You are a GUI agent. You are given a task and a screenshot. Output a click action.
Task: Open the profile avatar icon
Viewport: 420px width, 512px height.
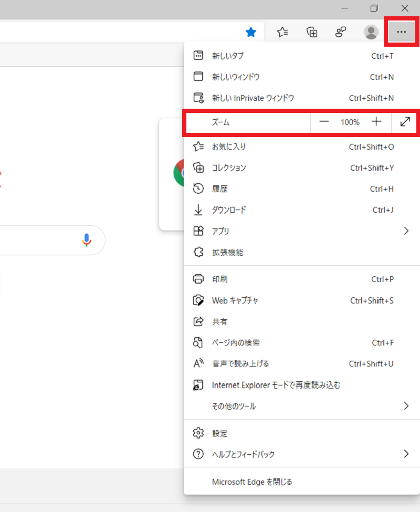click(371, 32)
